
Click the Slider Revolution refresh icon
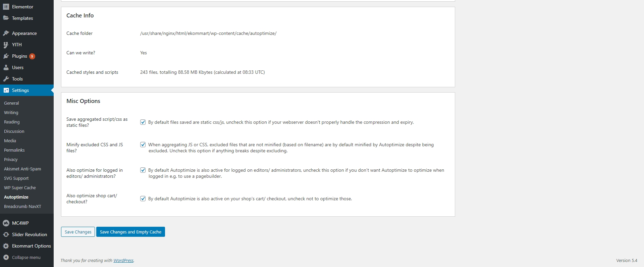6,234
